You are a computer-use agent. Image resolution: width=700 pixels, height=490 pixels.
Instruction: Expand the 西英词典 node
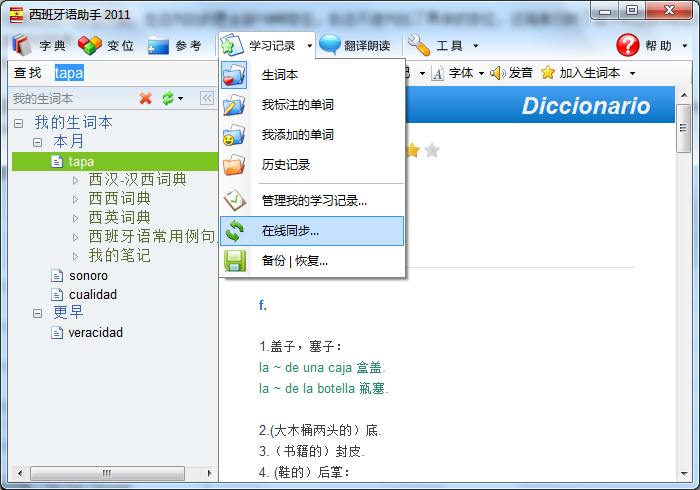[75, 218]
